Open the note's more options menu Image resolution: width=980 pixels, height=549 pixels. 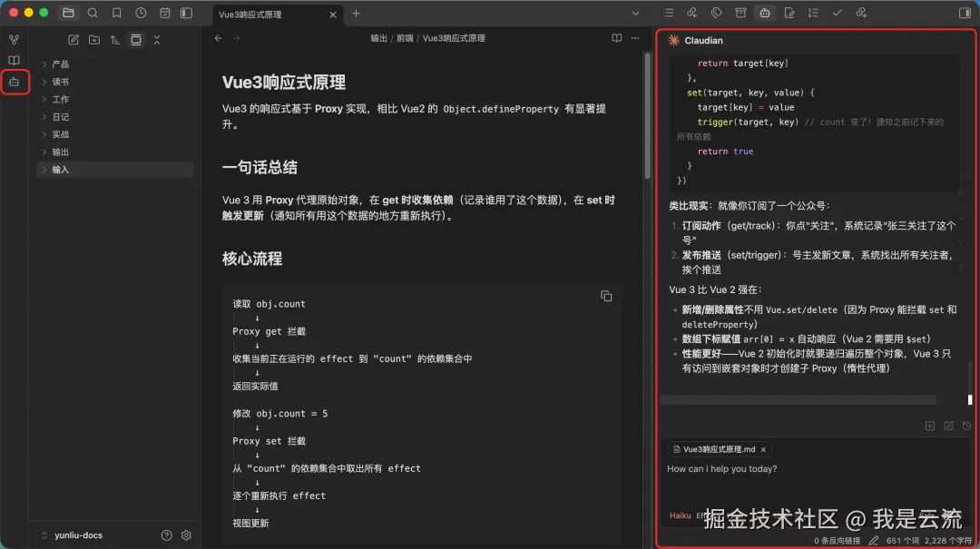tap(635, 38)
